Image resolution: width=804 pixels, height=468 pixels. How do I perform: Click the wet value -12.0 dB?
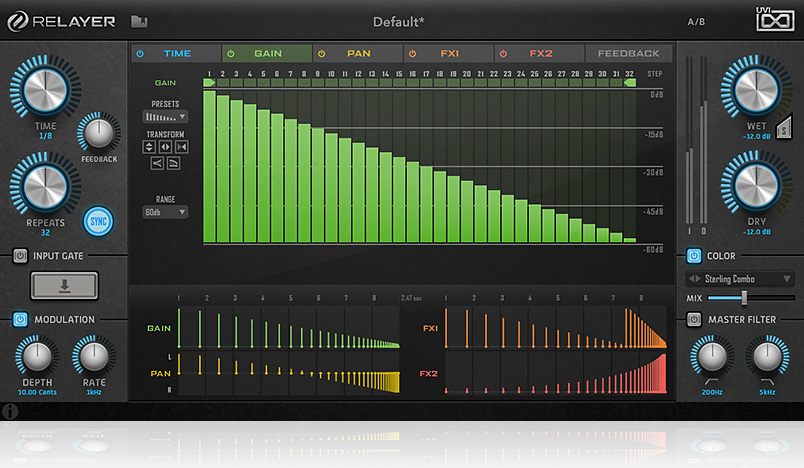point(756,136)
